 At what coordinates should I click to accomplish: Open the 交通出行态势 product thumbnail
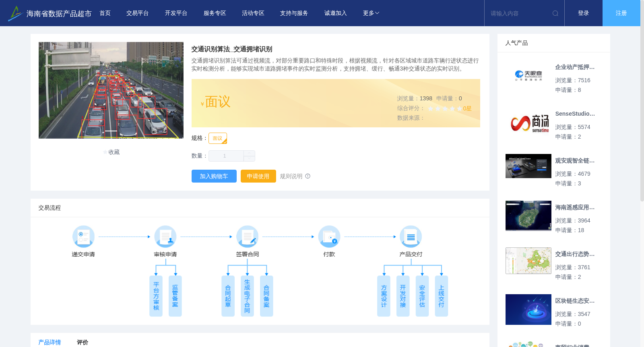(528, 261)
